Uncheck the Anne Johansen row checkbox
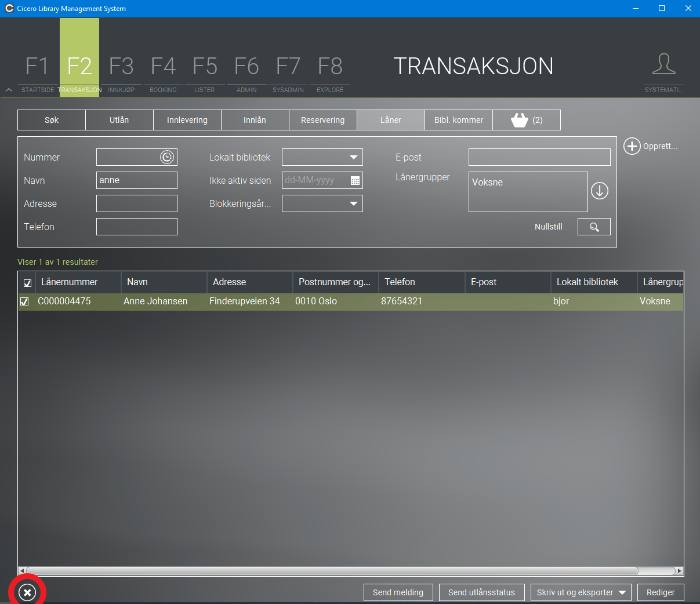This screenshot has height=604, width=700. click(x=24, y=301)
